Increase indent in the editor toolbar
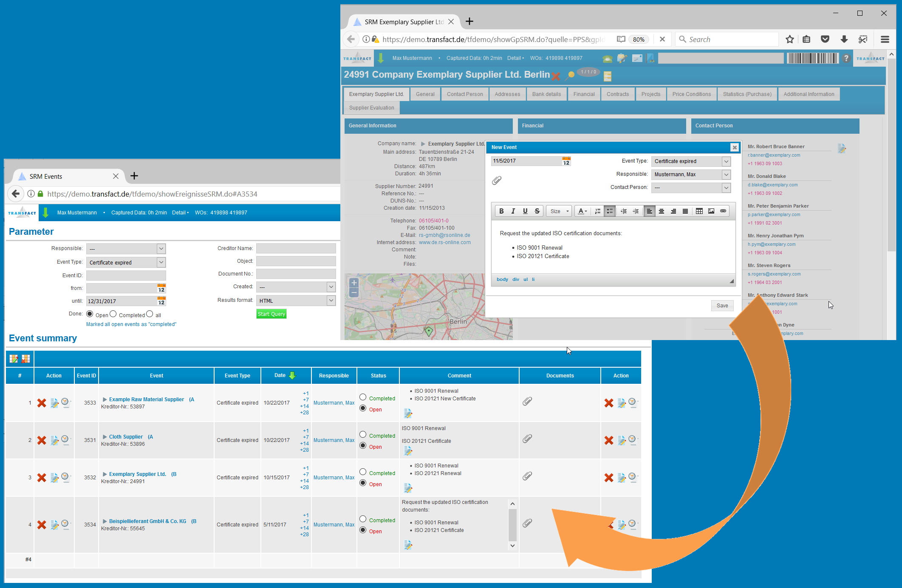Viewport: 902px width, 588px height. (636, 211)
